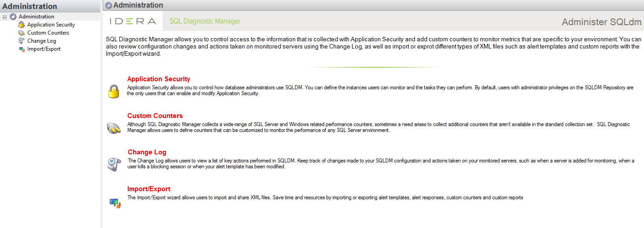
Task: Select Custom Counters in the navigation tree
Action: pos(48,33)
